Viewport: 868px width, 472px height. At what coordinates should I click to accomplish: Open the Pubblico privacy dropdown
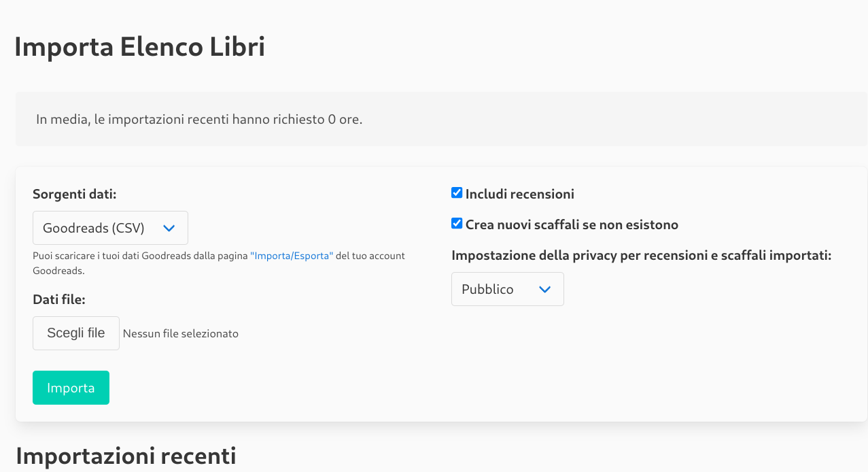[507, 289]
